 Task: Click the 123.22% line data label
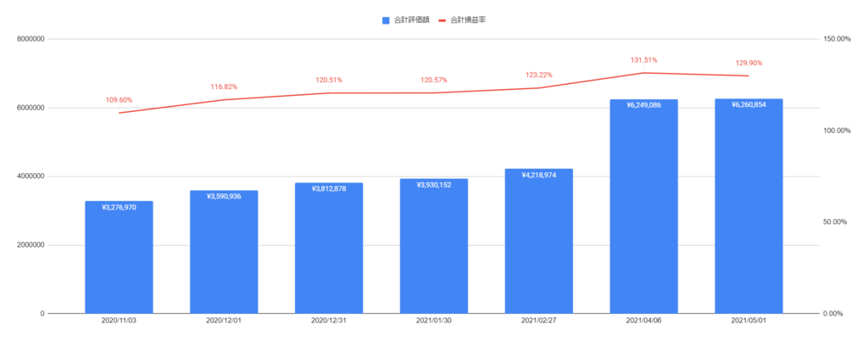coord(538,75)
